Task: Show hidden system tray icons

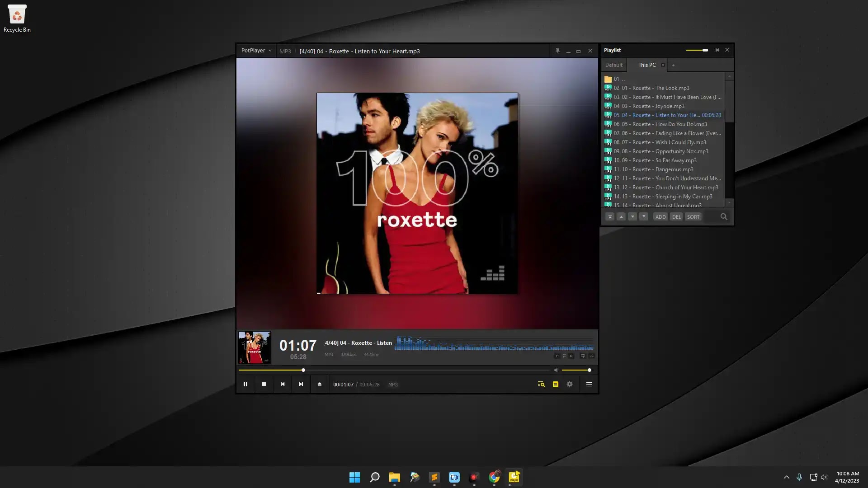Action: [x=787, y=477]
